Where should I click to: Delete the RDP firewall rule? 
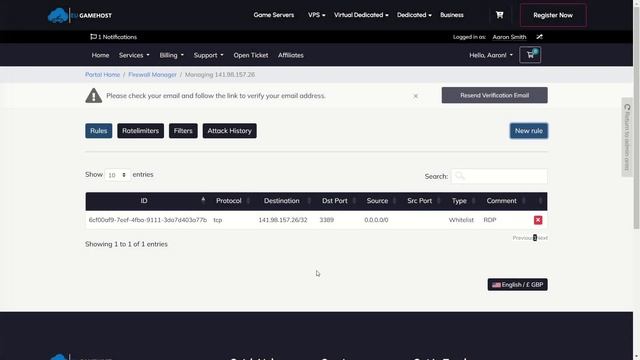(538, 220)
